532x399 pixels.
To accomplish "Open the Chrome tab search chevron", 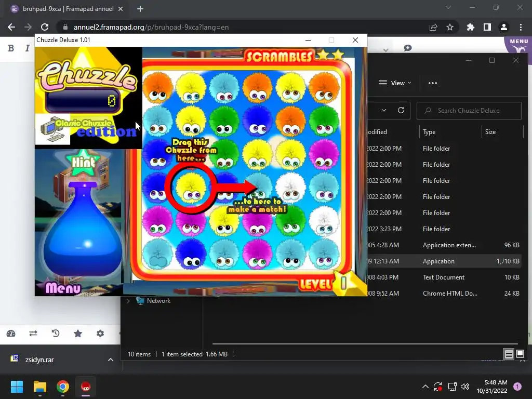I will [x=448, y=7].
